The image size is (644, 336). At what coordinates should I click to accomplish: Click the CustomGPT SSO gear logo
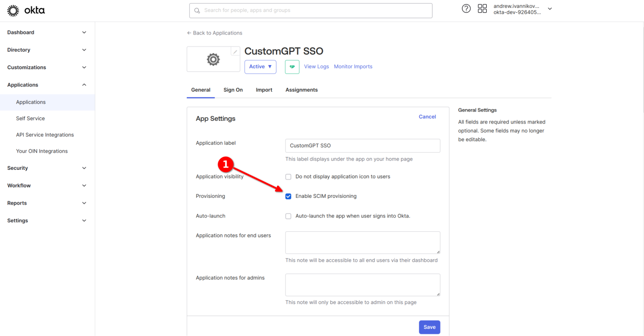213,59
